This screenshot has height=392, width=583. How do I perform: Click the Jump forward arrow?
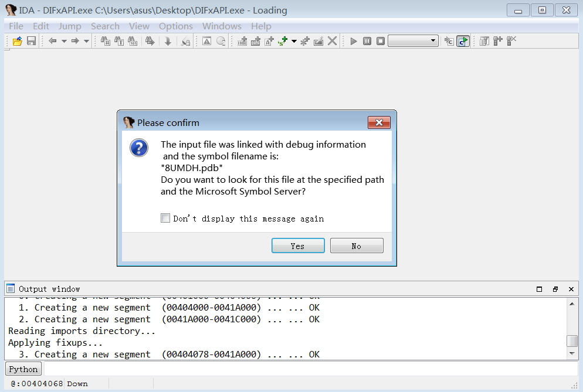(x=75, y=41)
